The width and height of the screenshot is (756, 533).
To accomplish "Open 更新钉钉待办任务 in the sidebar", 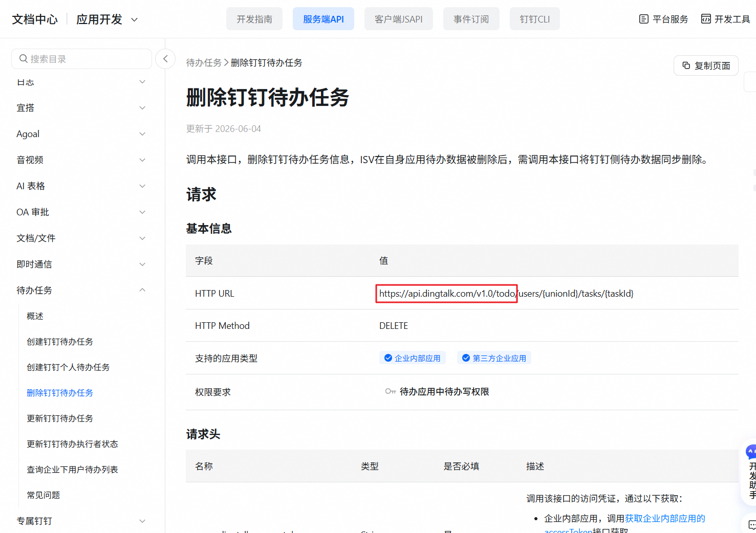I will (x=60, y=418).
